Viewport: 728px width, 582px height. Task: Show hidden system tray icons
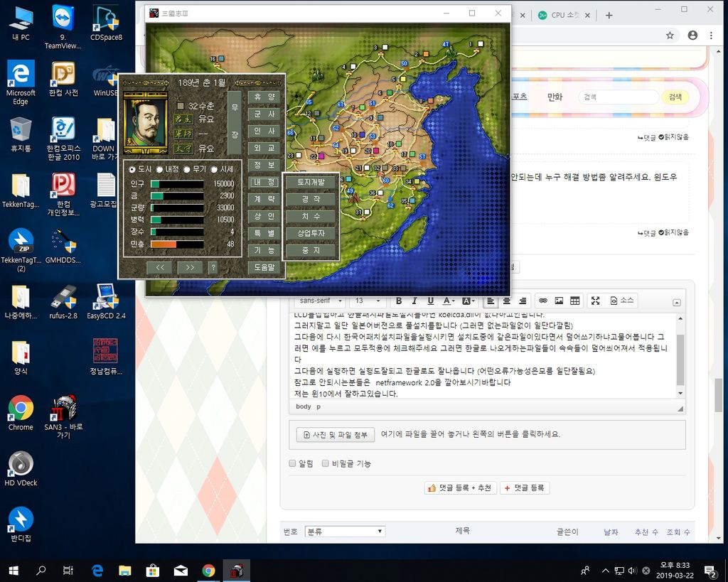[606, 571]
